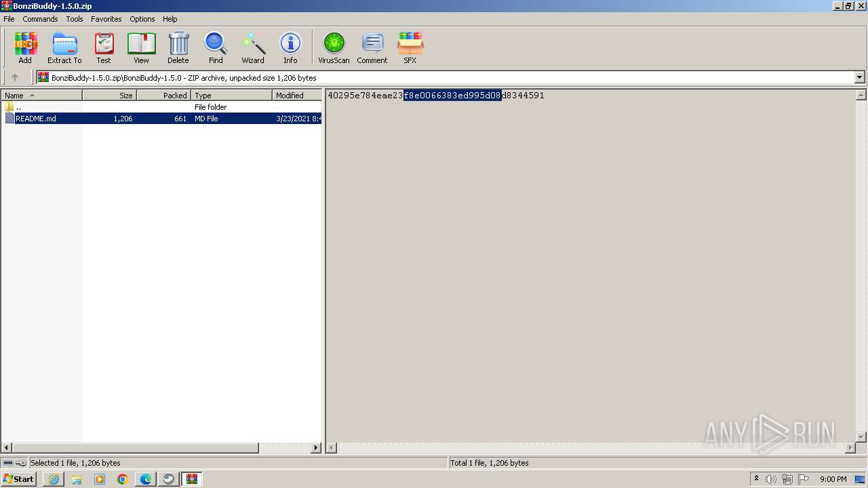Sort by Modified column header

[297, 96]
